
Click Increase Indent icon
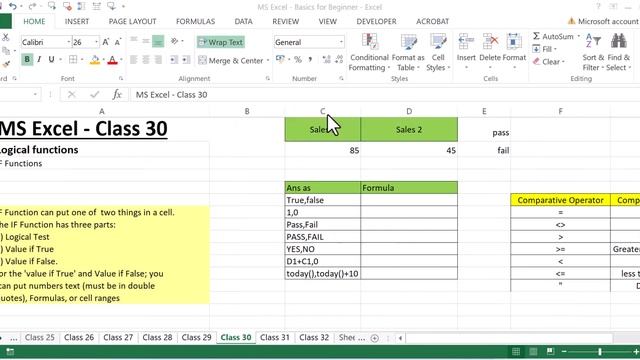pos(186,60)
